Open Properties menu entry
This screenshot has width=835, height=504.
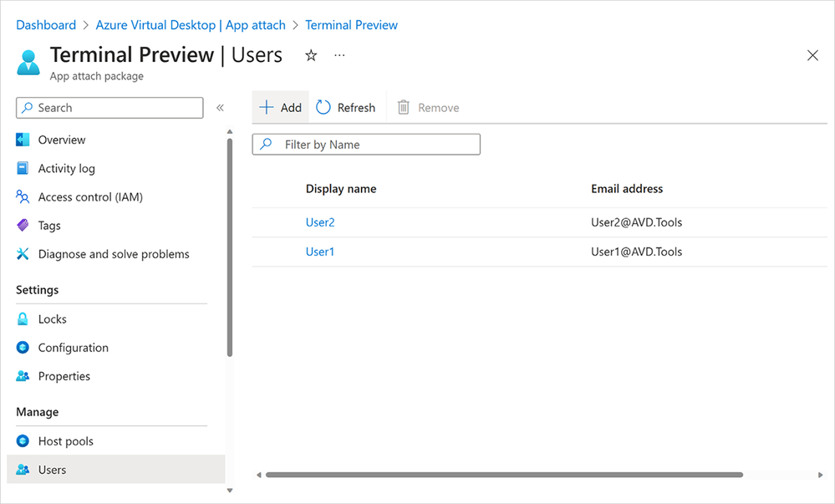(x=64, y=376)
